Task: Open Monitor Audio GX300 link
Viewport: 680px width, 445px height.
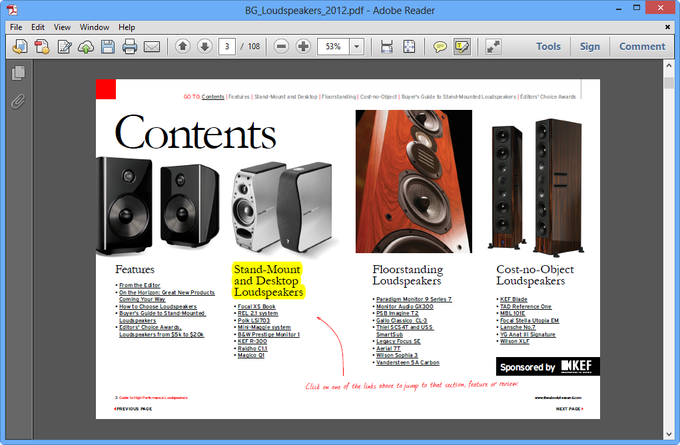Action: pos(405,307)
